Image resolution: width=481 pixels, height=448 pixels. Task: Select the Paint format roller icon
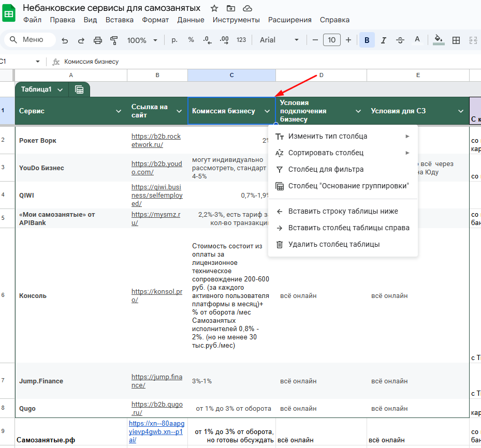[114, 40]
